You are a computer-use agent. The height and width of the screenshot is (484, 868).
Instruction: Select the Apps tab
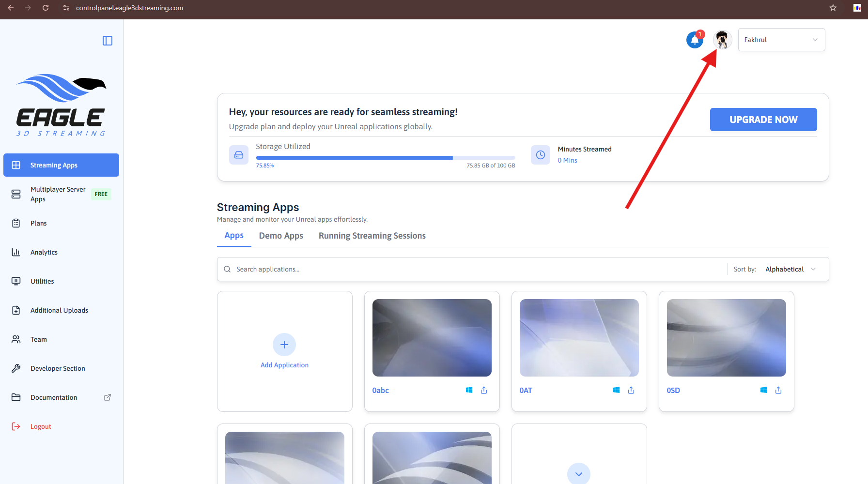pyautogui.click(x=234, y=236)
